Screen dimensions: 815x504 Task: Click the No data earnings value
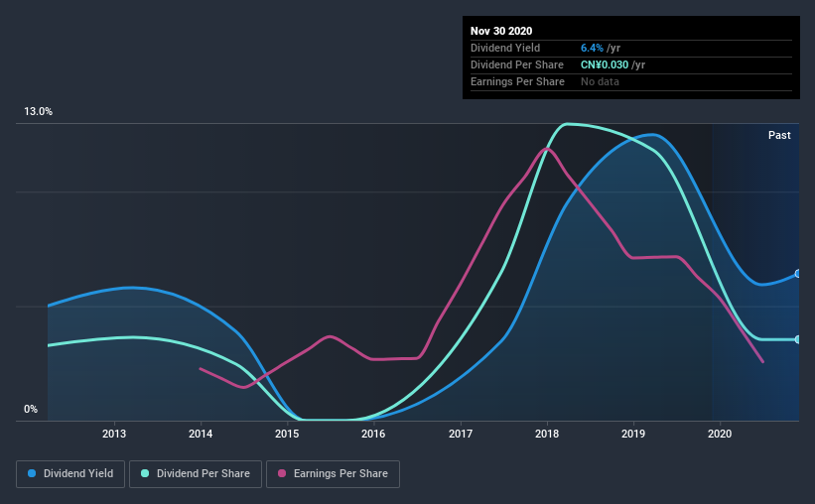pyautogui.click(x=600, y=81)
